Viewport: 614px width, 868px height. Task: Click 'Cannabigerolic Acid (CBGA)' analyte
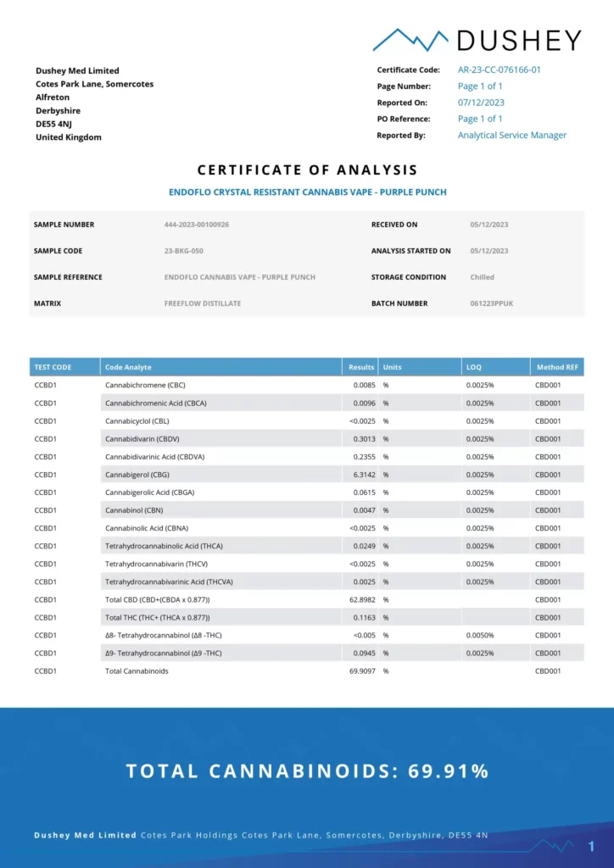tap(149, 492)
